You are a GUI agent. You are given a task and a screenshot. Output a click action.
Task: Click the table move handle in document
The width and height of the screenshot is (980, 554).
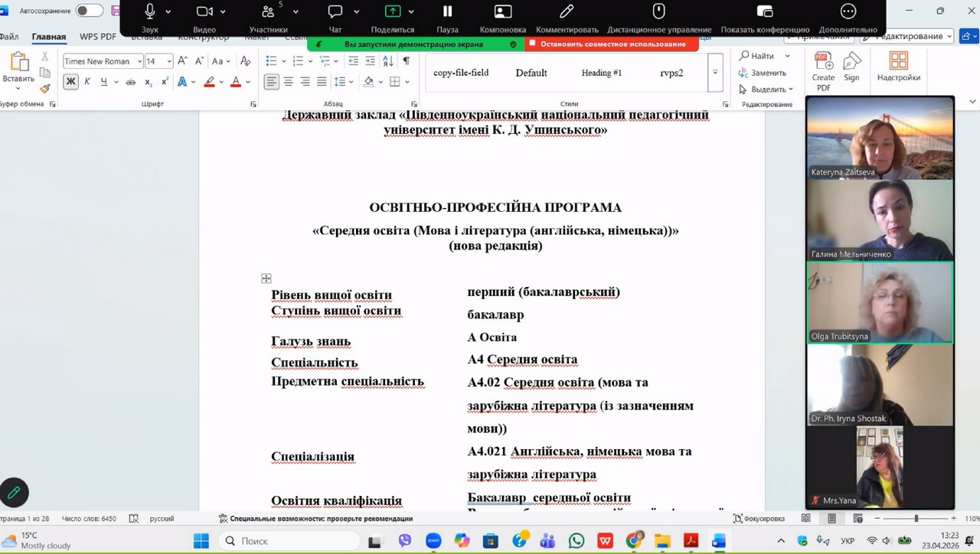266,279
